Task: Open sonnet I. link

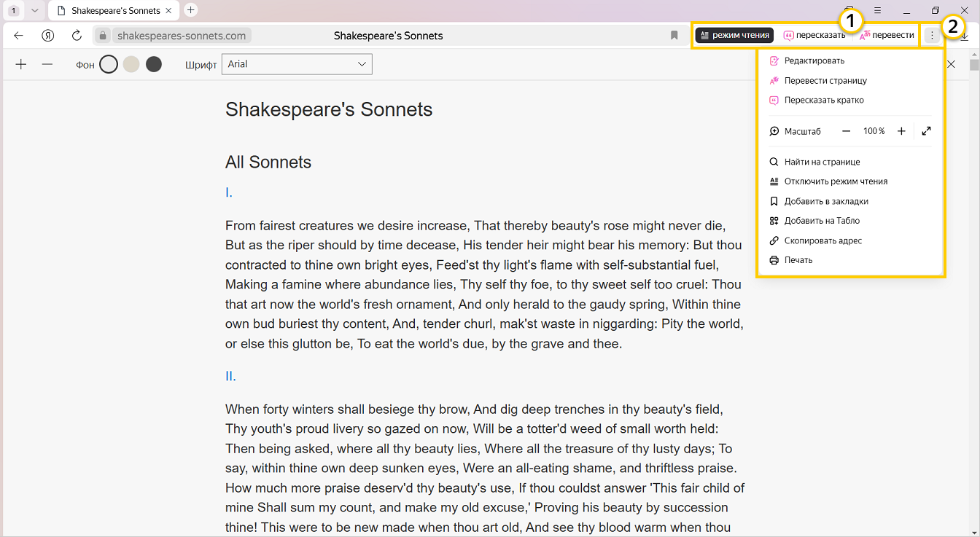Action: point(229,192)
